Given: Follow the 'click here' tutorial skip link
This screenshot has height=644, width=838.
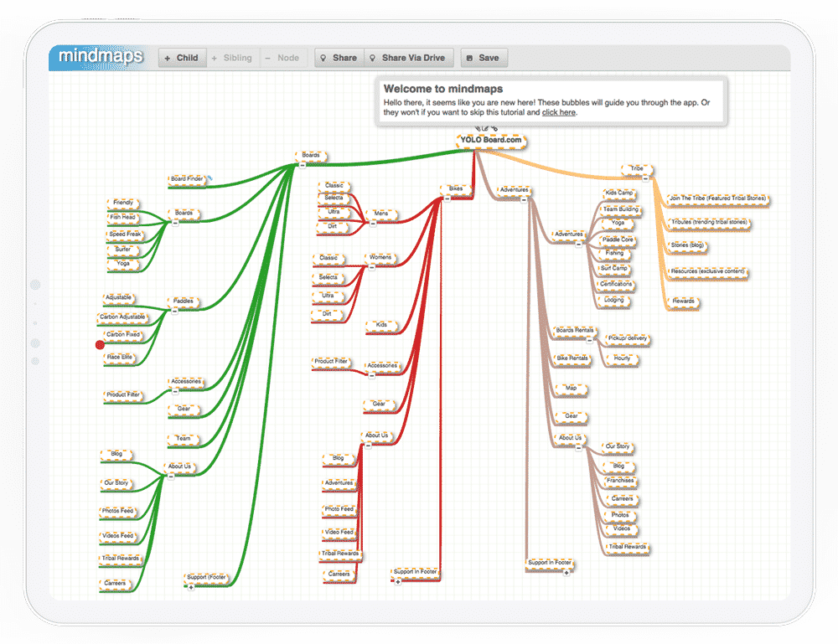Looking at the screenshot, I should click(x=558, y=112).
